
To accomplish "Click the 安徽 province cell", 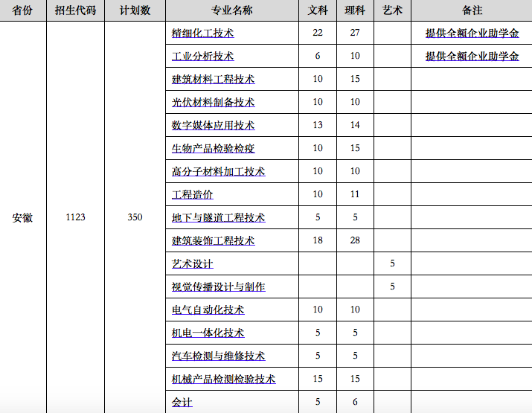I will click(x=22, y=217).
